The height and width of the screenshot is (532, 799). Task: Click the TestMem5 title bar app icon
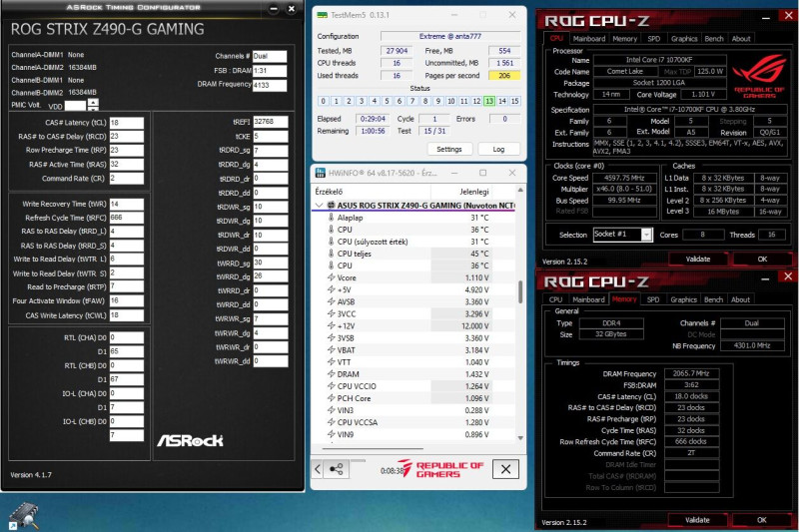[322, 15]
